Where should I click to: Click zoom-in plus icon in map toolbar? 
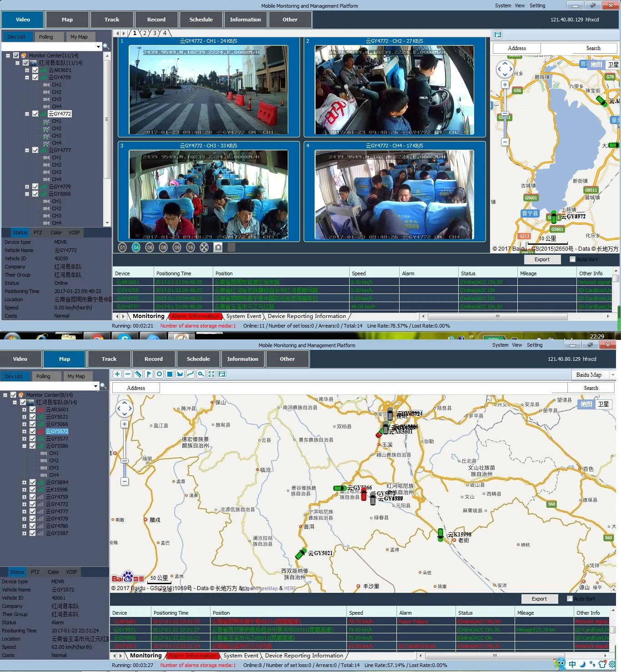117,374
